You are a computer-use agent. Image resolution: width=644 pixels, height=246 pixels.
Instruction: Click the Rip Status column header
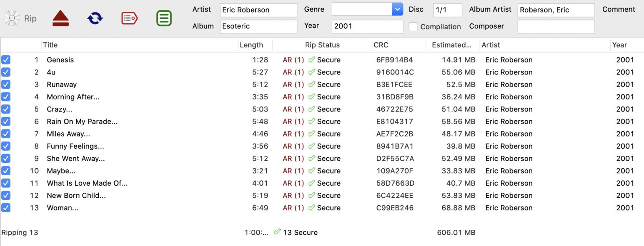(x=322, y=45)
